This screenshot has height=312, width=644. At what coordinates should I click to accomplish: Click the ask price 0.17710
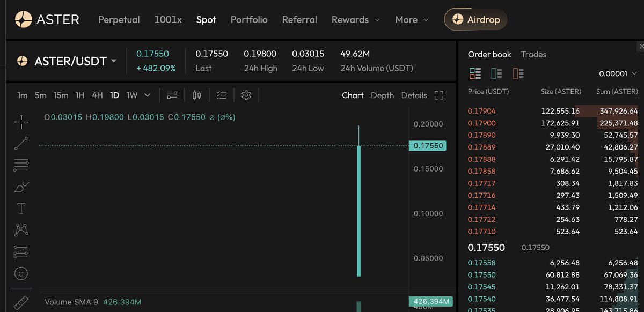pos(481,232)
